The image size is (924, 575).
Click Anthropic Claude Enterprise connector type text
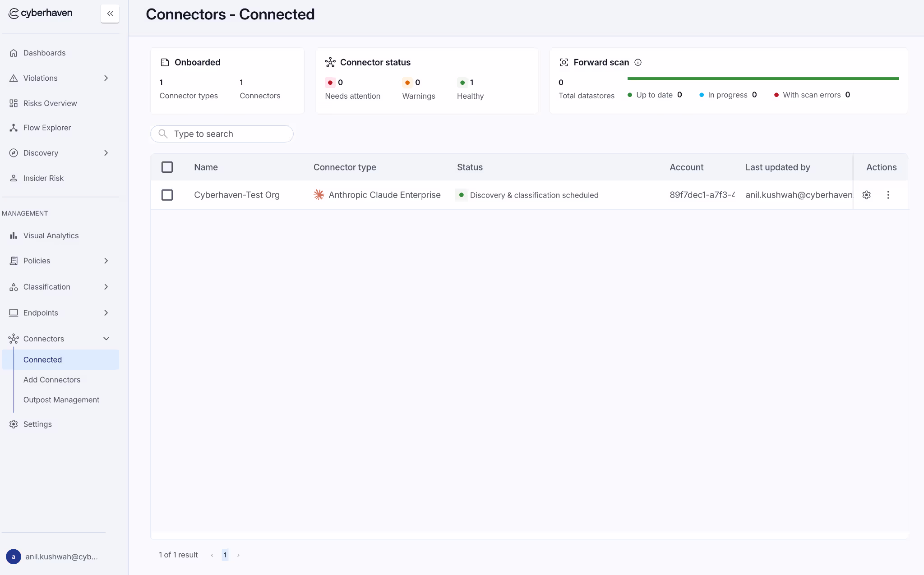point(384,195)
